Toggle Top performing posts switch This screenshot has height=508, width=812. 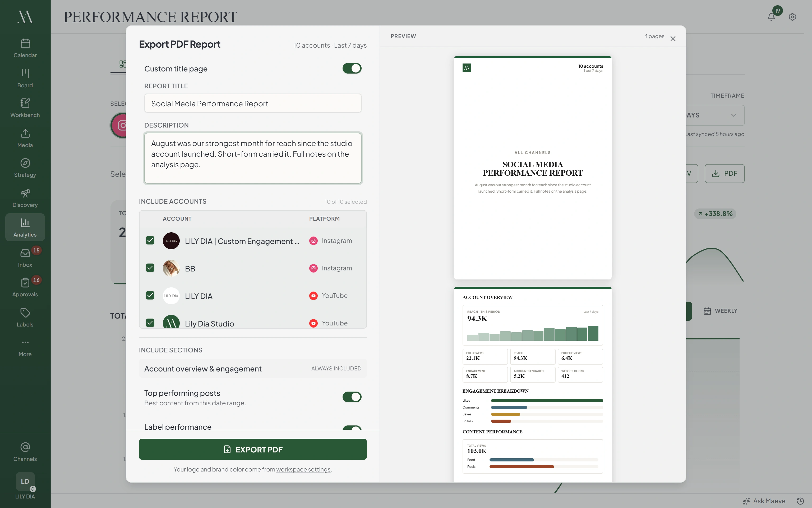pos(352,397)
